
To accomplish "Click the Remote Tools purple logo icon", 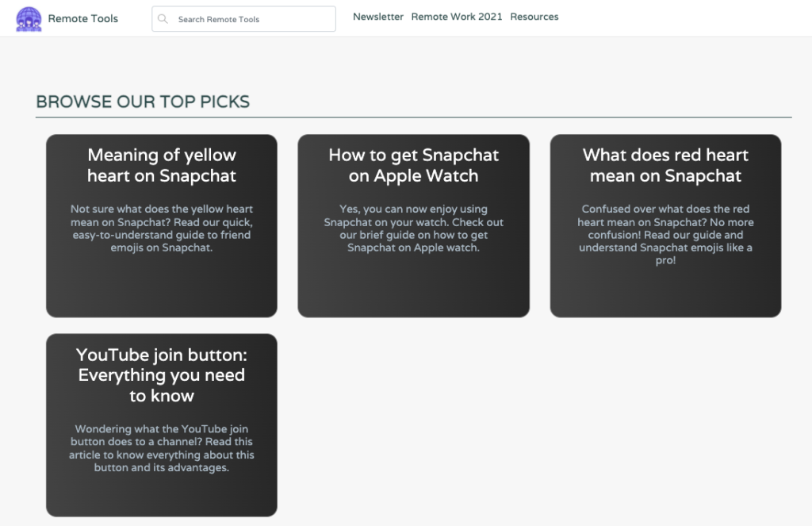I will click(29, 17).
